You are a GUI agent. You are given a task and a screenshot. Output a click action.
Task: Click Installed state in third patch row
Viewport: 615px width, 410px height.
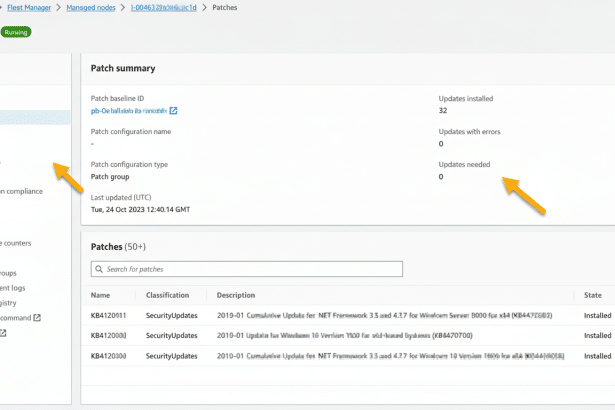point(597,356)
